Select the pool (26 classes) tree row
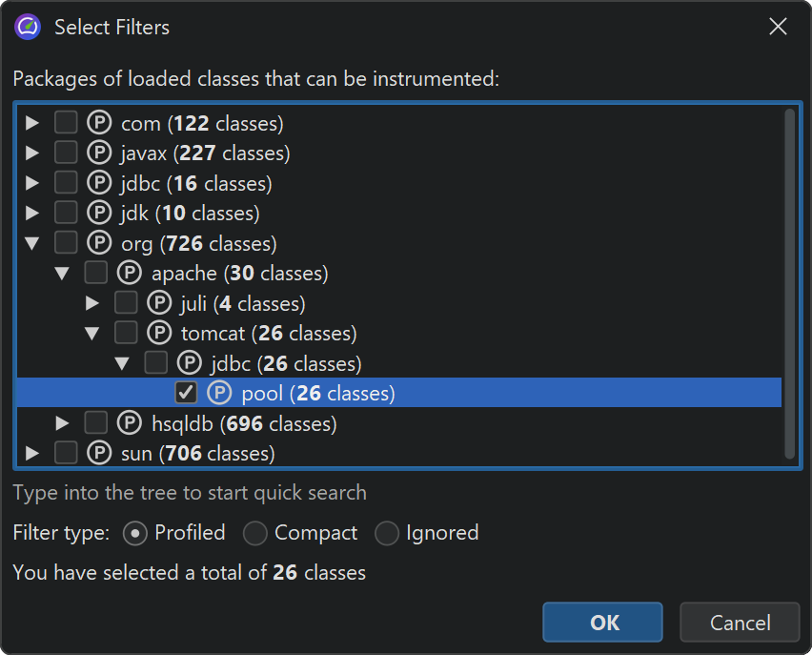 pyautogui.click(x=317, y=393)
